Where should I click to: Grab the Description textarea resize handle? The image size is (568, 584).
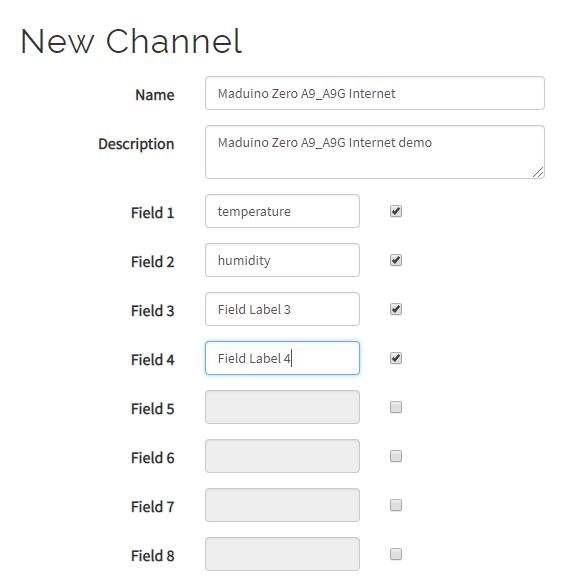pyautogui.click(x=538, y=172)
